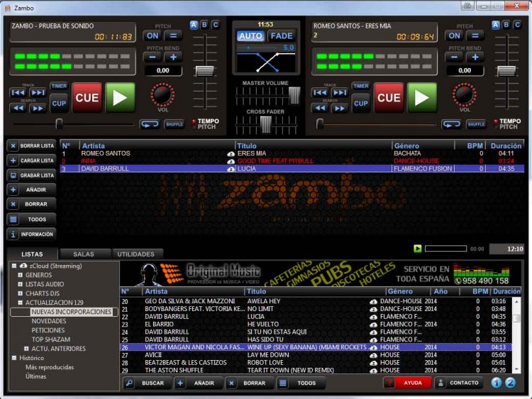This screenshot has width=532, height=399.
Task: Skip to next track on left deck
Action: click(x=38, y=93)
